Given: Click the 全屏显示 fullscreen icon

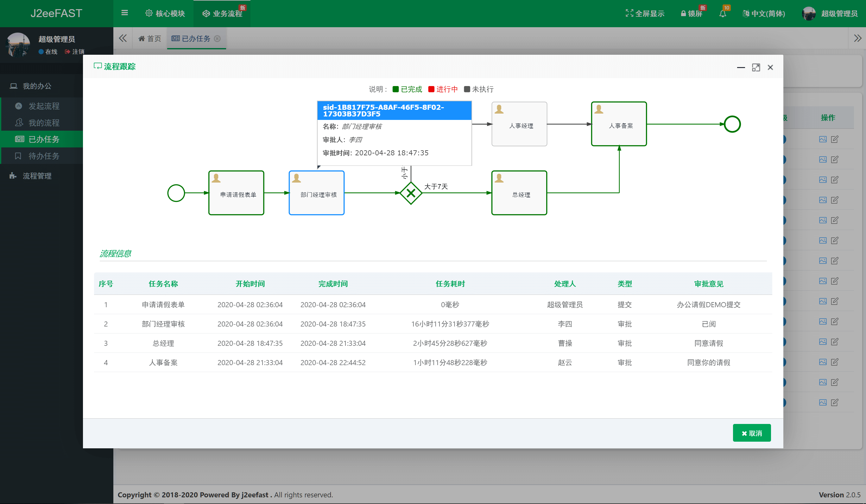Looking at the screenshot, I should click(629, 13).
